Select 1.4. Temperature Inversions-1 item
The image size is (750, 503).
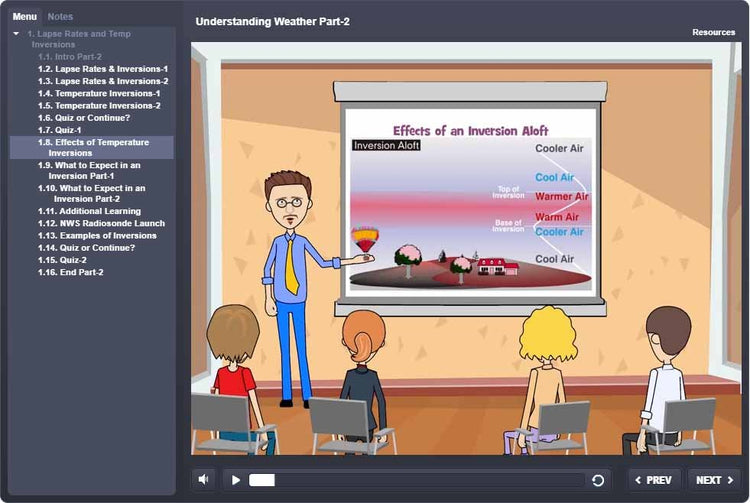click(x=99, y=93)
